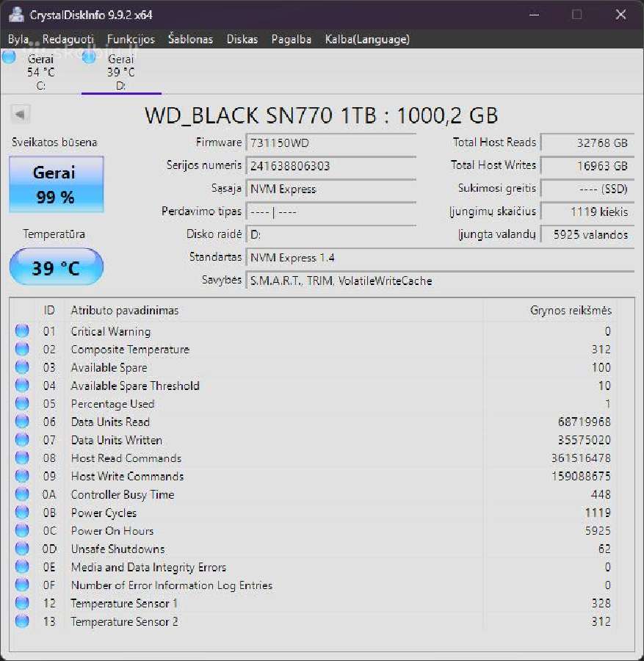Open the Šablonas menu
Image resolution: width=644 pixels, height=661 pixels.
tap(190, 39)
